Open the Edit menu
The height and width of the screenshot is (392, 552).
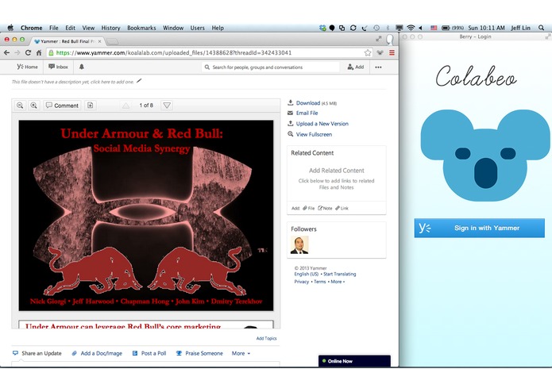click(70, 28)
